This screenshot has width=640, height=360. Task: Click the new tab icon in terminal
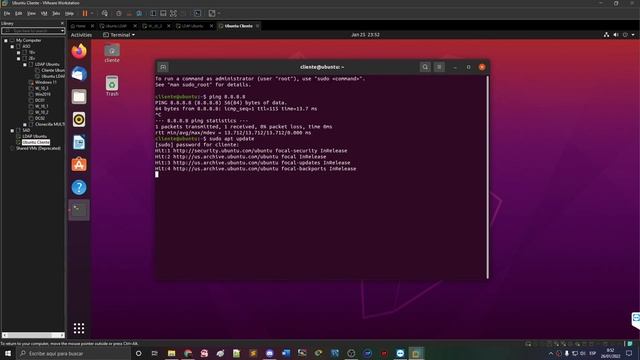coord(163,67)
